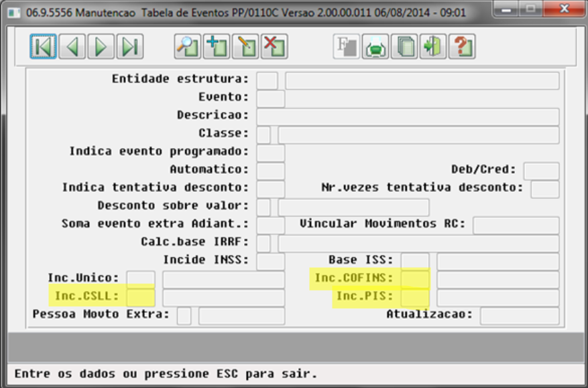Add new record with plus icon
588x388 pixels.
217,46
